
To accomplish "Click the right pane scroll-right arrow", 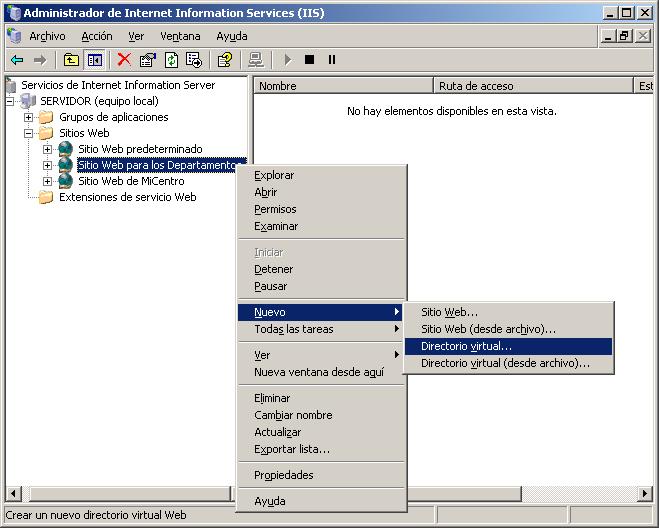I will coord(645,493).
